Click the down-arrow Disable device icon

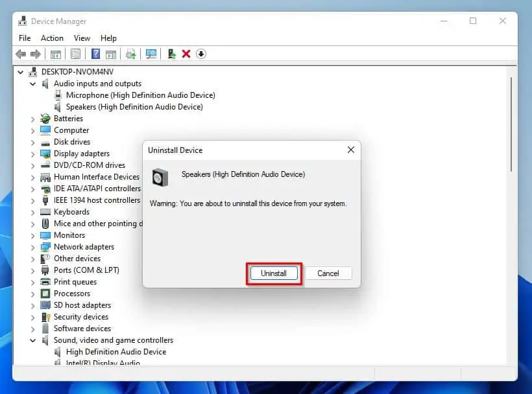tap(201, 54)
